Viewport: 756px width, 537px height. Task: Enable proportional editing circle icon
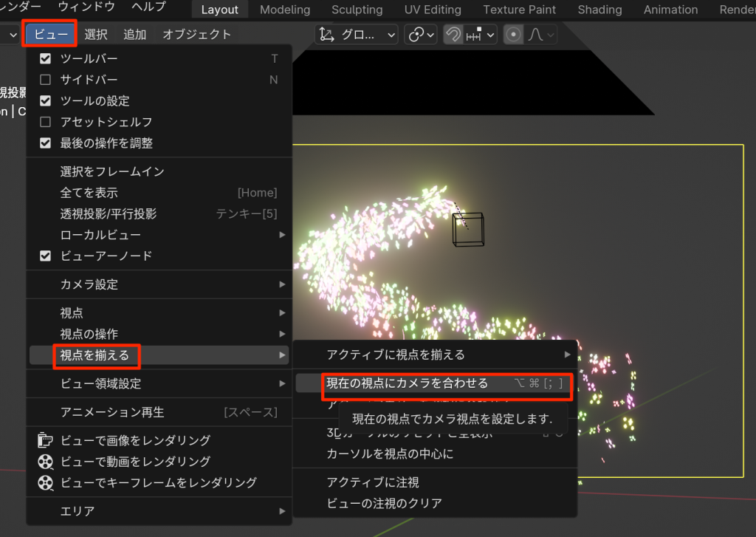point(513,35)
